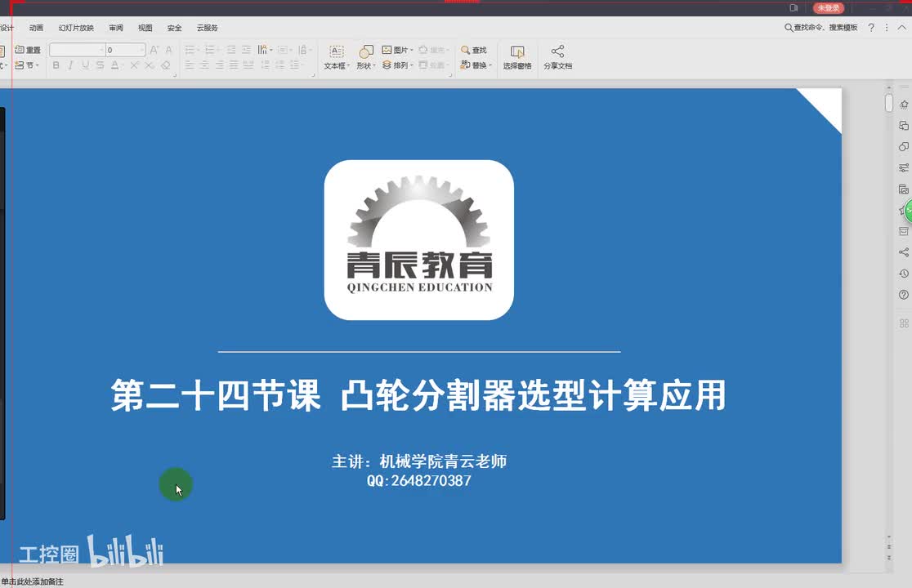The height and width of the screenshot is (588, 912).
Task: Click the Section (节) icon
Action: pyautogui.click(x=19, y=65)
